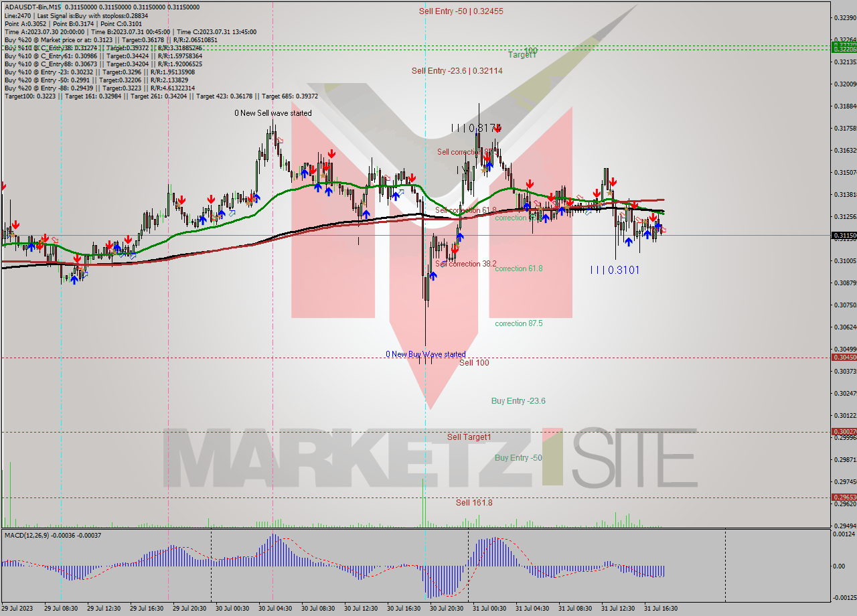Click the -0.00125 MACD scale label
857x616 pixels.
(x=844, y=597)
